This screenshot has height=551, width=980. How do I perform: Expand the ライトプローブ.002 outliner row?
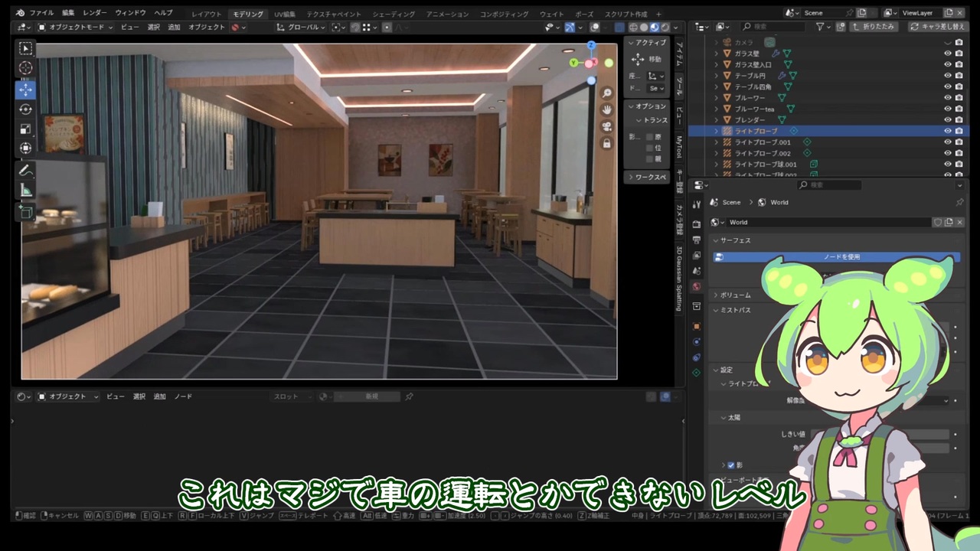717,153
